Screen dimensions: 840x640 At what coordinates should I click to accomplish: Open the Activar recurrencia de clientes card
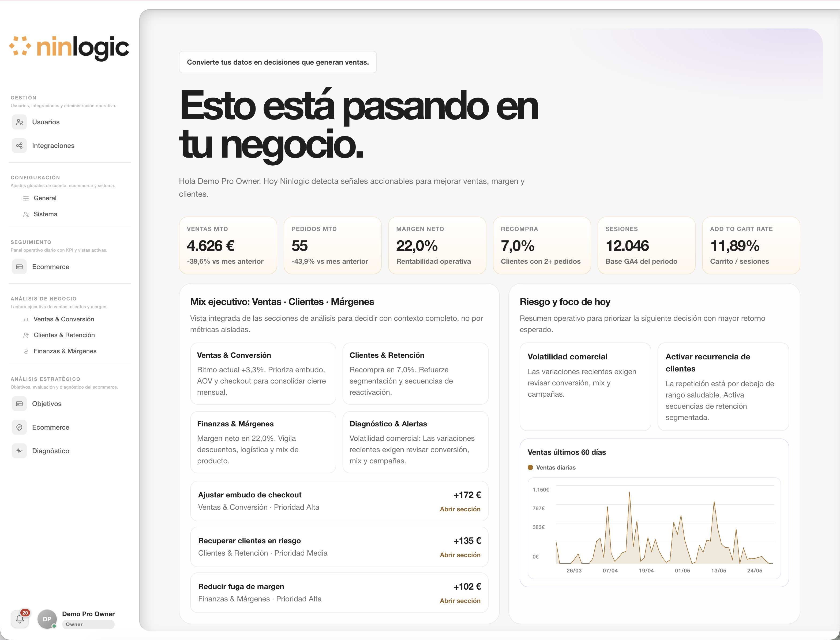coord(723,387)
